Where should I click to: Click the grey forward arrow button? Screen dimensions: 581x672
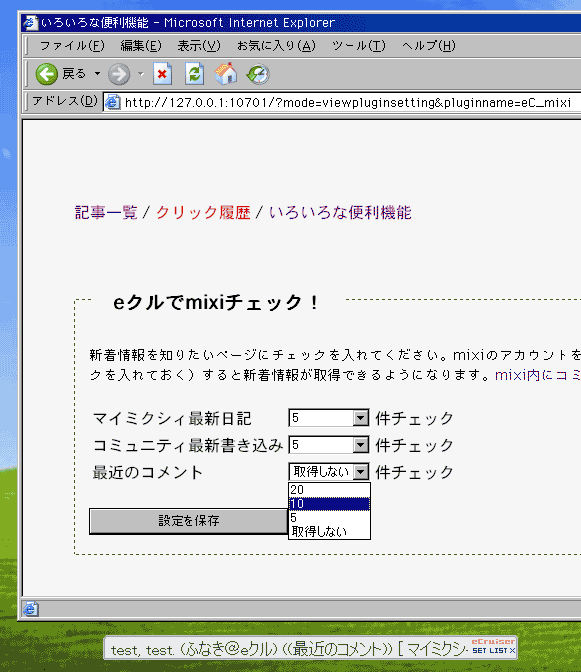point(119,74)
